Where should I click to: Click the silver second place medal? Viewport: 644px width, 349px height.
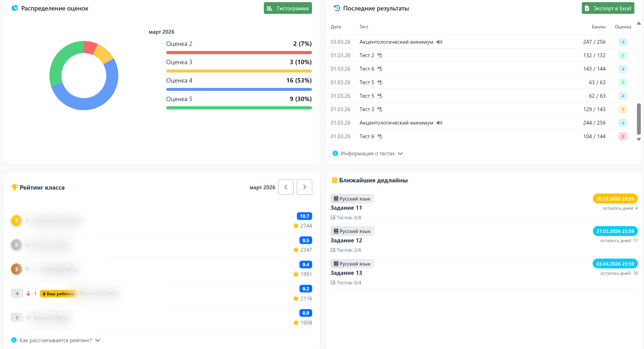[16, 245]
